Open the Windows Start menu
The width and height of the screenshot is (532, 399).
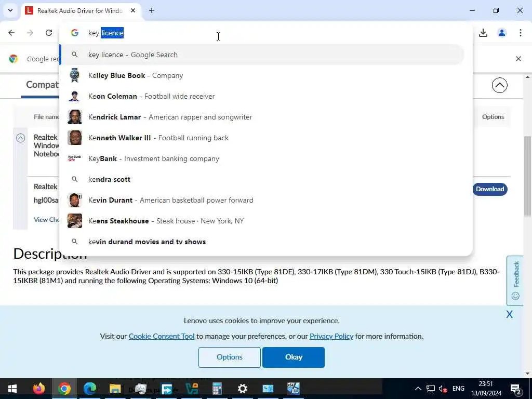(x=12, y=389)
